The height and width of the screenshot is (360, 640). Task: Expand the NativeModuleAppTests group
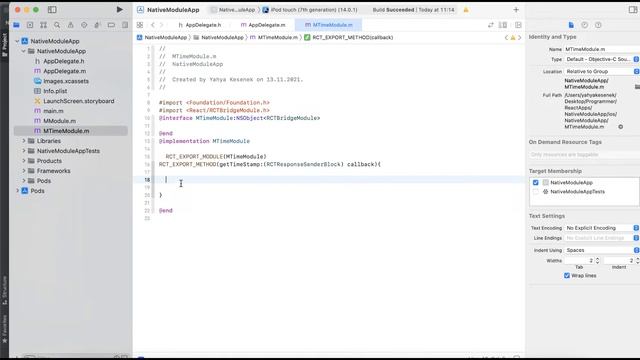coord(24,151)
